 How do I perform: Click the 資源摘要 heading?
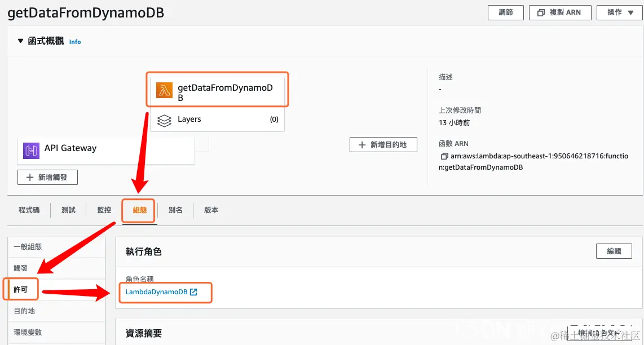click(x=143, y=333)
